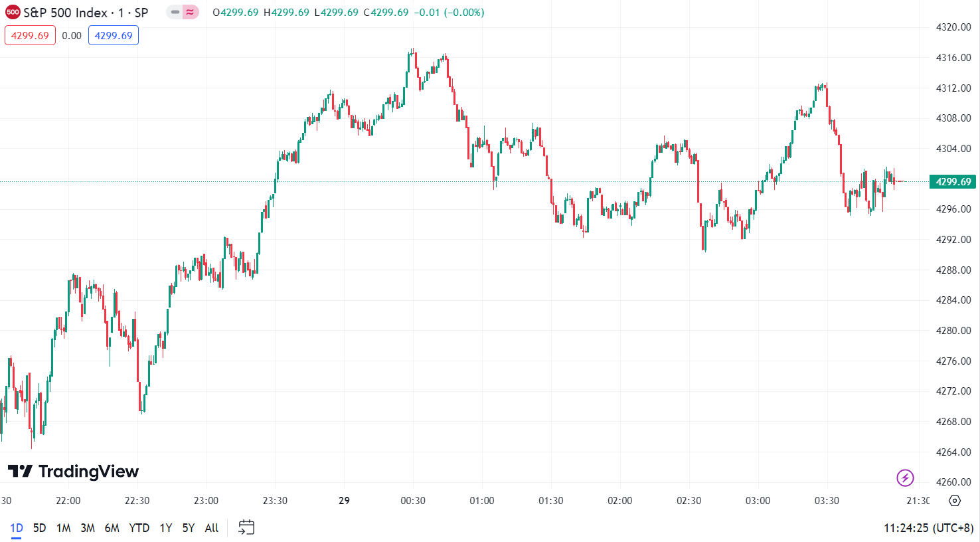This screenshot has height=542, width=980.
Task: Click the gray dash market status indicator
Action: [x=175, y=13]
